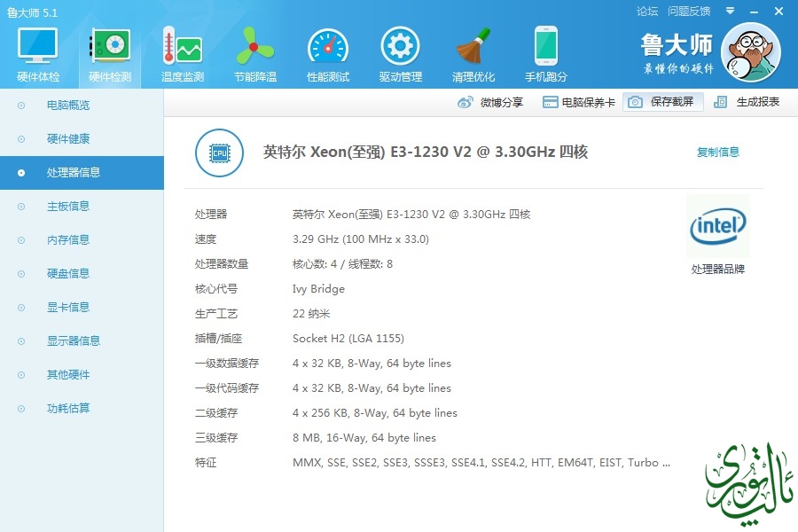The width and height of the screenshot is (798, 532).
Task: Click the 特征 label
Action: 205,463
